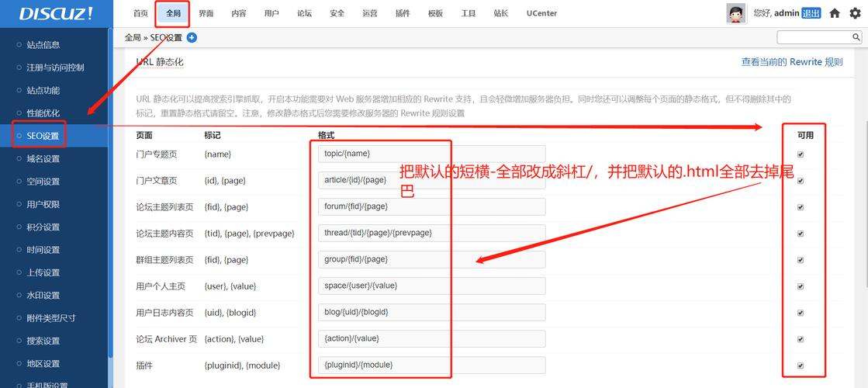Viewport: 868px width, 388px height.
Task: Edit the blog/{uid}/{blogid} format field
Action: coord(432,312)
